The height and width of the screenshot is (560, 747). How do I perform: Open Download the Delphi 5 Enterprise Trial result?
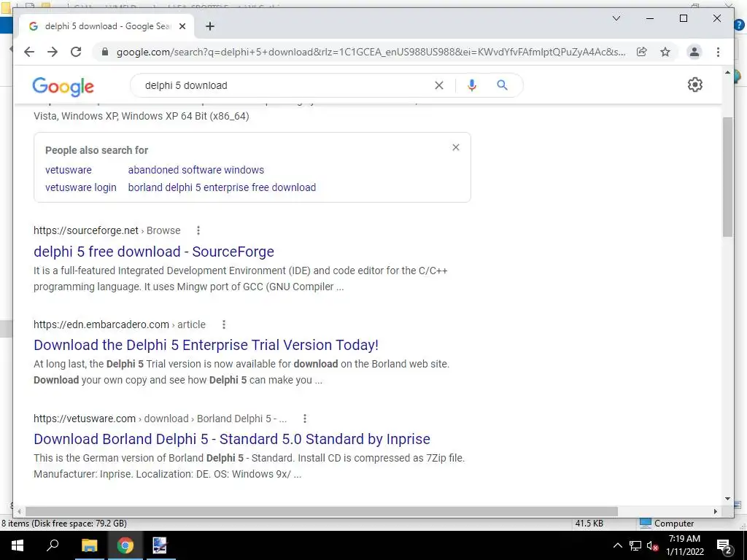point(206,345)
